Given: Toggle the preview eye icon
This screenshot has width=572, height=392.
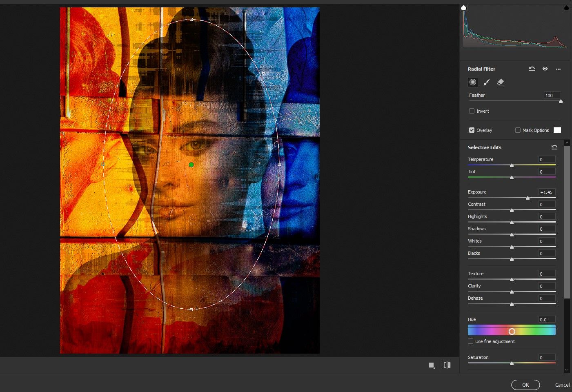Looking at the screenshot, I should coord(545,69).
